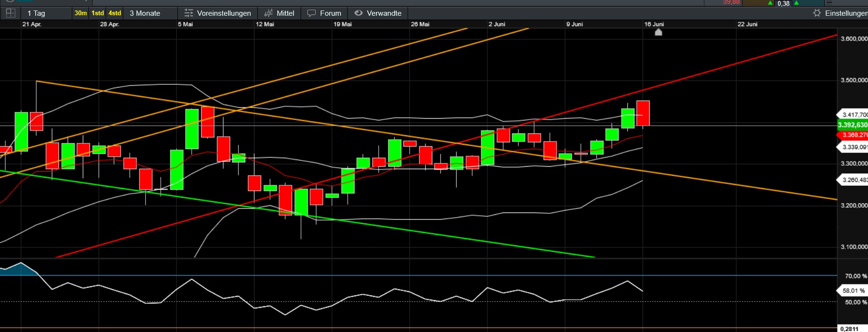Click the 12 Mai date label
Screen dimensions: 868x332
[x=265, y=24]
